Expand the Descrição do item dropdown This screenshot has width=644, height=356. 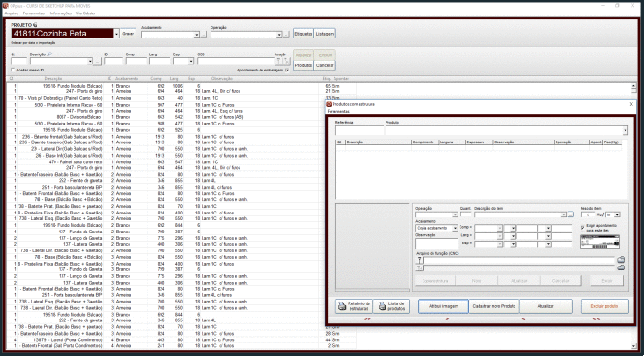tap(564, 215)
